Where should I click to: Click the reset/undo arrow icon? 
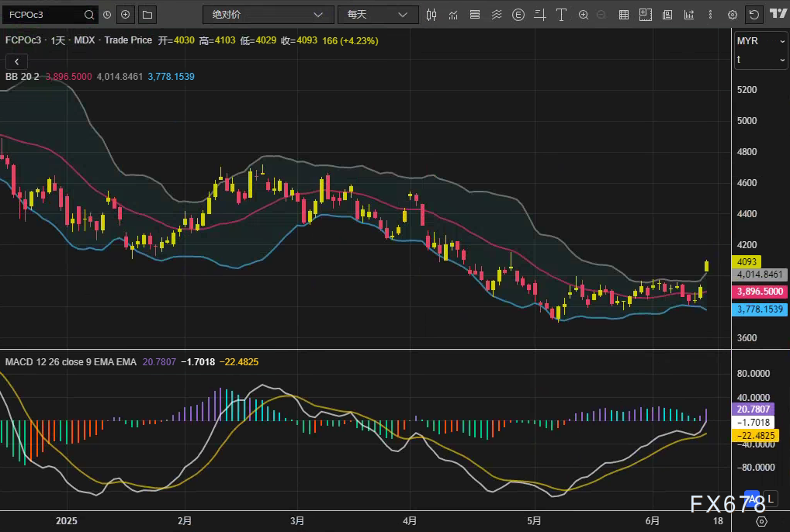click(754, 15)
